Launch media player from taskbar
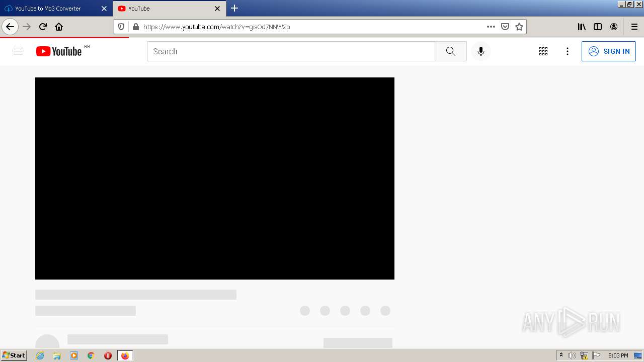This screenshot has width=644, height=362. click(74, 355)
